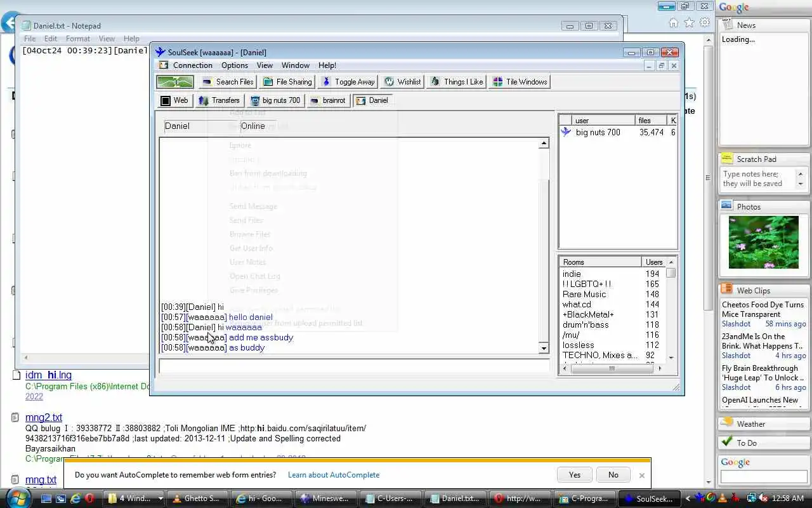Viewport: 812px width, 508px height.
Task: Click the Weather gadget icon
Action: 727,423
